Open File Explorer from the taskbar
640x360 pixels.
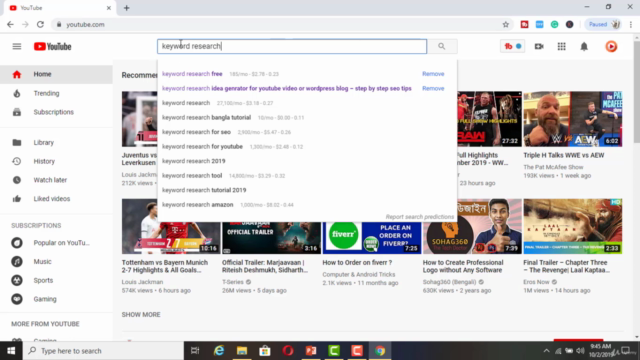point(242,351)
